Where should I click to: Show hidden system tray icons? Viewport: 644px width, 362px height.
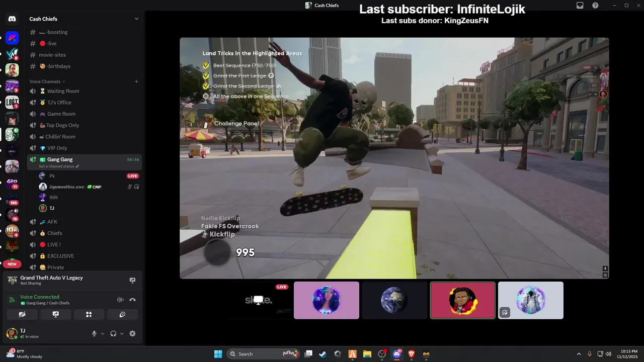(x=579, y=354)
